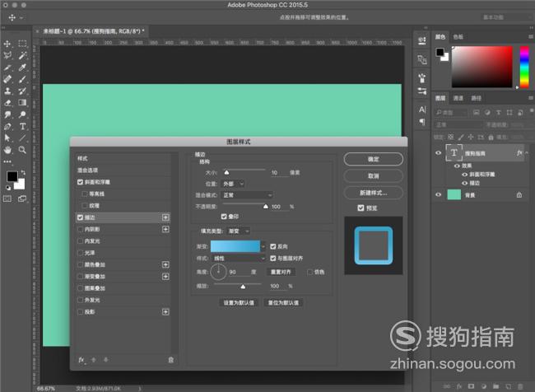The width and height of the screenshot is (535, 392).
Task: Click the add-effect plus icon beside 描边
Action: click(x=165, y=217)
